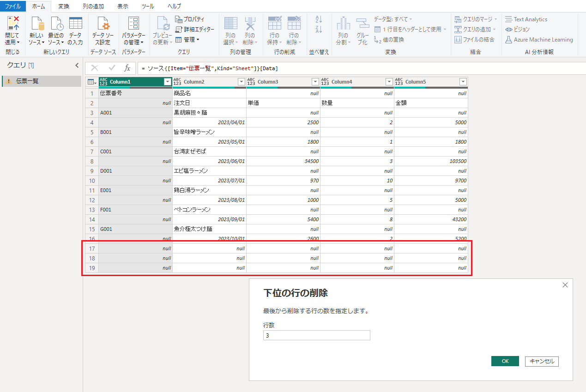Open Column3 filter dropdown arrow
The height and width of the screenshot is (392, 586).
coord(315,82)
